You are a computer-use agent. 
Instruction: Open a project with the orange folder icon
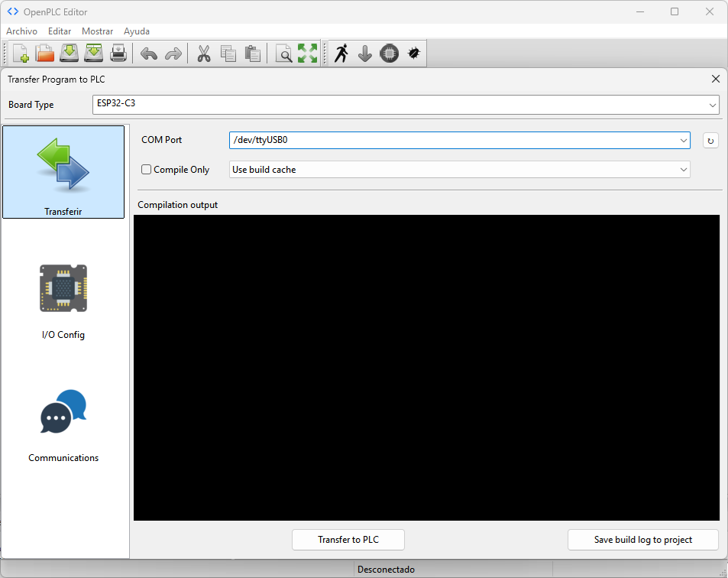click(45, 54)
